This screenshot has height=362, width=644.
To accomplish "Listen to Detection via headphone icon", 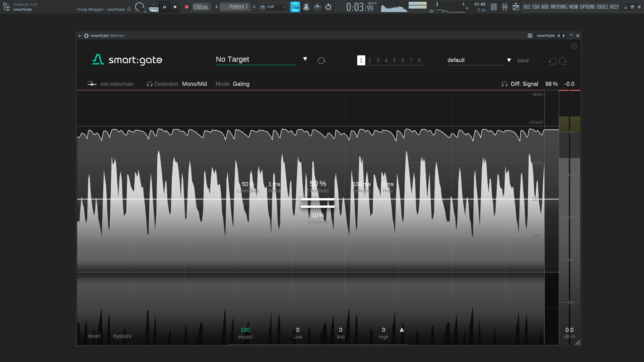I will pos(150,84).
